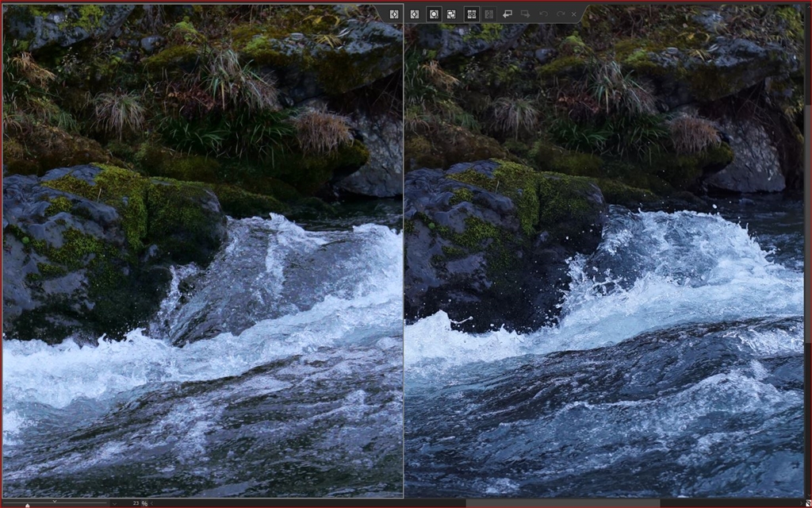Click the vertical scrollbar on right edge
Image resolution: width=812 pixels, height=508 pixels.
(x=808, y=223)
